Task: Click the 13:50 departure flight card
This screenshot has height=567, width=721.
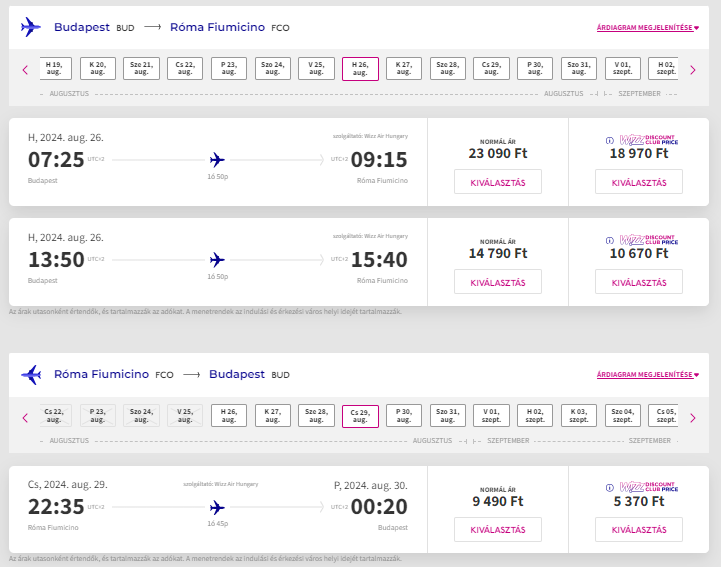Action: click(x=217, y=260)
